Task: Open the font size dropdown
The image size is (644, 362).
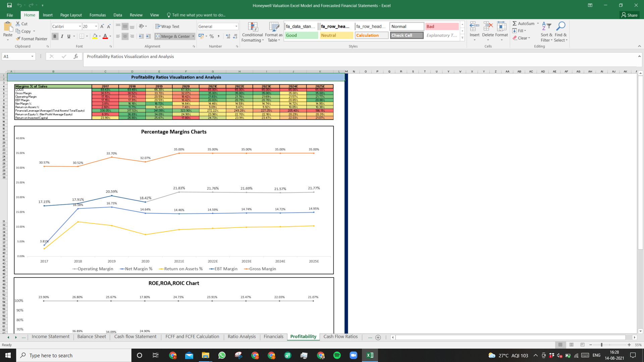Action: pos(96,26)
